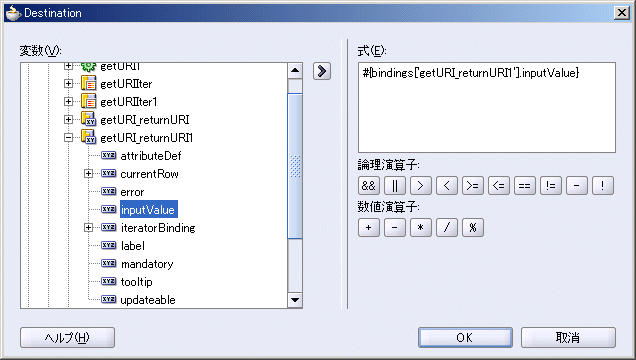The width and height of the screenshot is (636, 360).
Task: Click the getURI_returnURI binding icon
Action: tap(88, 119)
